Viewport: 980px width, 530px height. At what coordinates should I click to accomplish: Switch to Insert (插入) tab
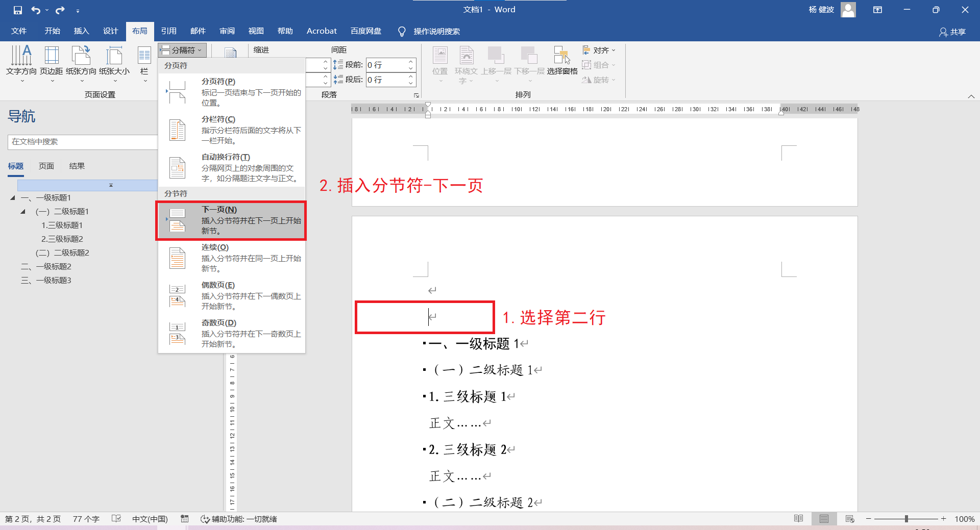pos(81,31)
